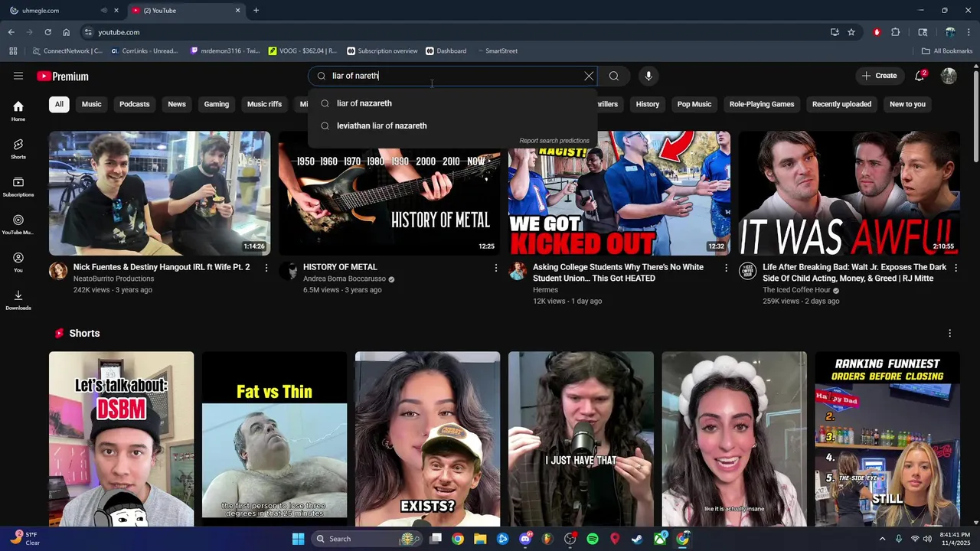This screenshot has height=551, width=980.
Task: Play the 'Ranking Funniest Orders' short
Action: coord(887,439)
